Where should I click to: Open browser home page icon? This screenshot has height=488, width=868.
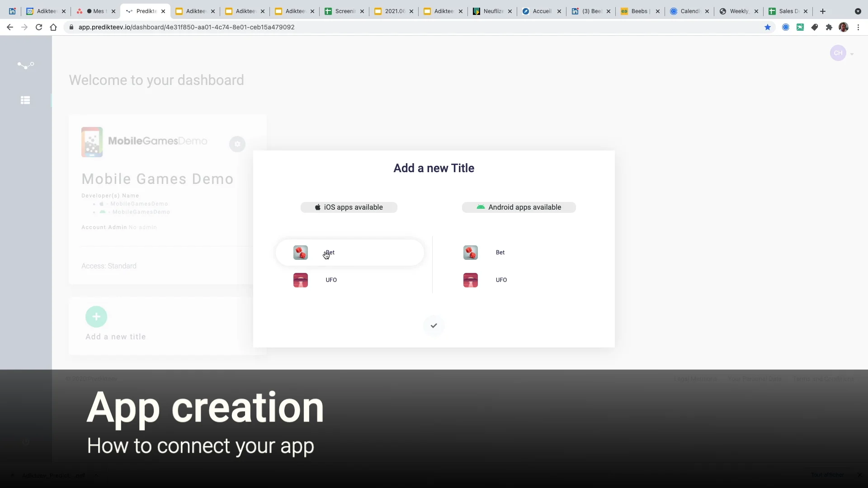click(x=53, y=27)
